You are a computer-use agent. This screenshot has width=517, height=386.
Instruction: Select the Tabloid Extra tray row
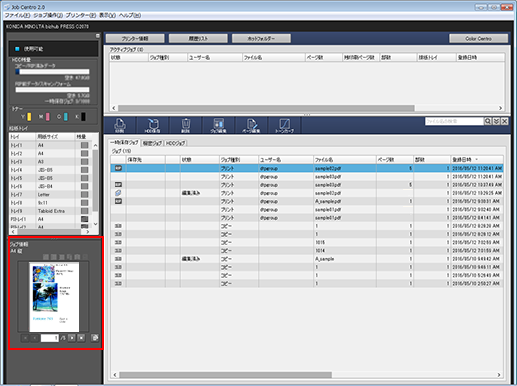click(50, 211)
